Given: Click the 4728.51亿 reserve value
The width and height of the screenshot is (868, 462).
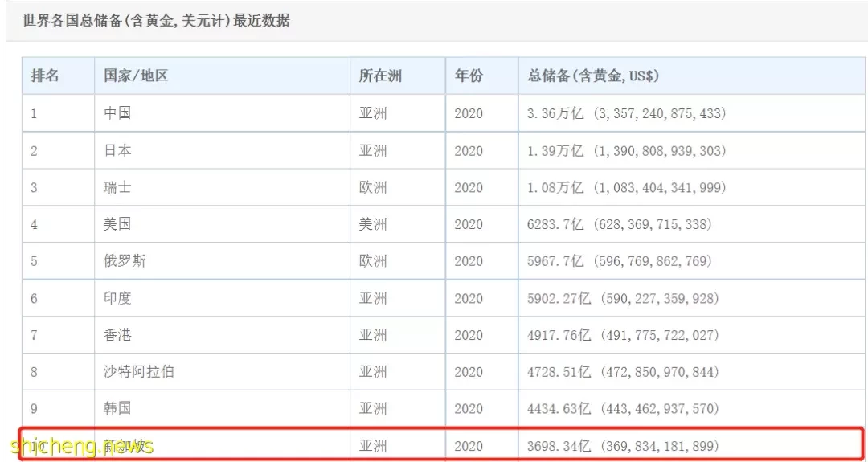Looking at the screenshot, I should [559, 372].
